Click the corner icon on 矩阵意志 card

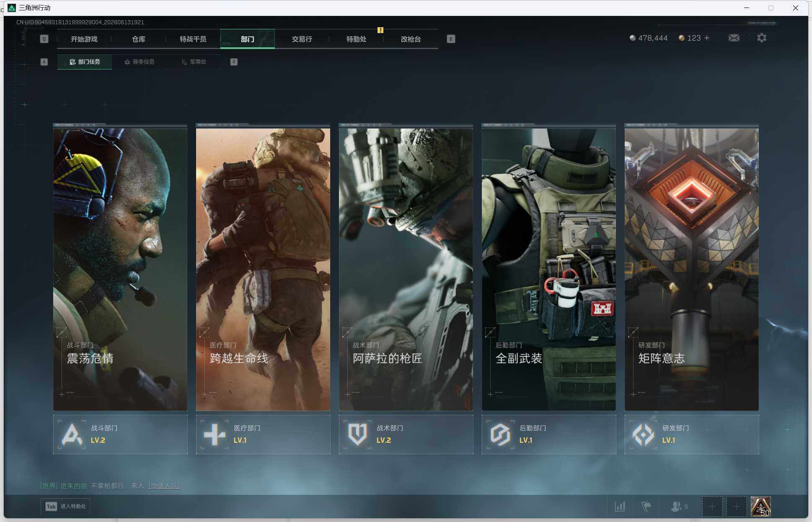coord(633,332)
